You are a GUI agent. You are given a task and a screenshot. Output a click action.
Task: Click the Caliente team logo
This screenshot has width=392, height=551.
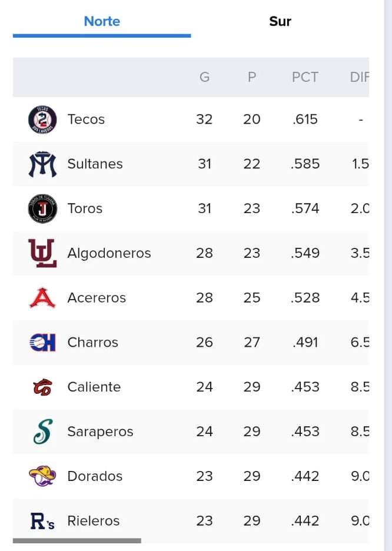pos(42,387)
